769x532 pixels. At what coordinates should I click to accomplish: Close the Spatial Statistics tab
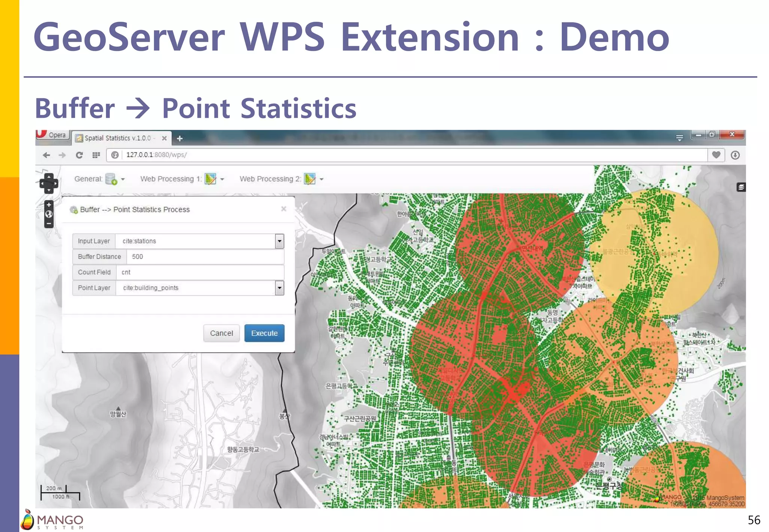pos(164,138)
